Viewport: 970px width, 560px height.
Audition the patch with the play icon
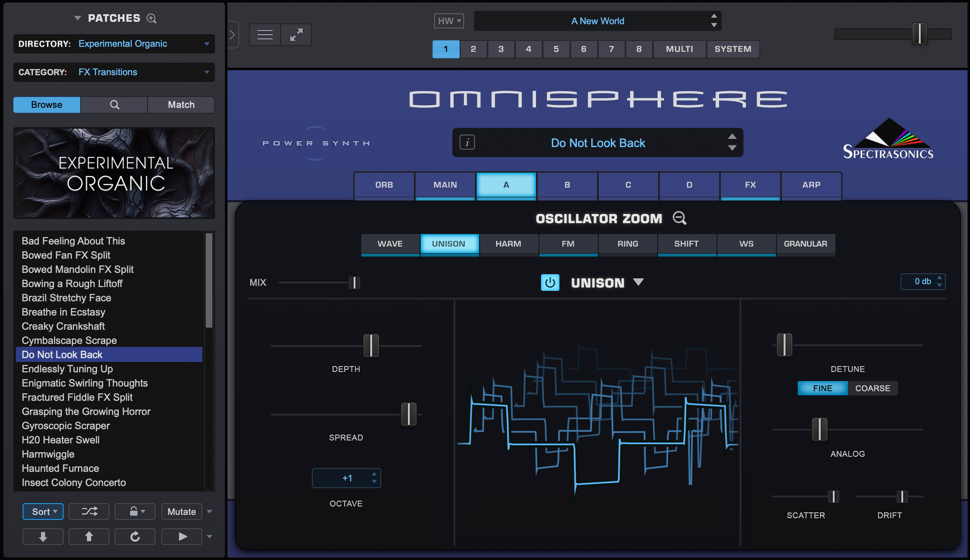coord(181,536)
